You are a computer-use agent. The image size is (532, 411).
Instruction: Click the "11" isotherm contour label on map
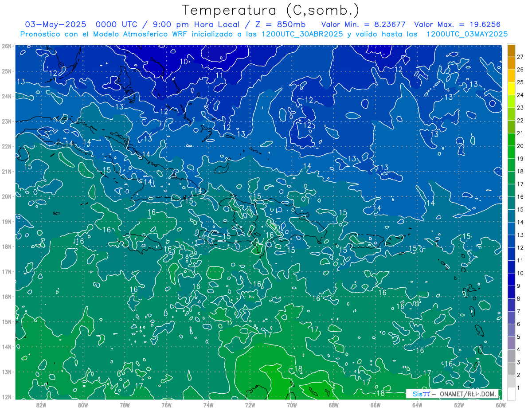tap(219, 75)
